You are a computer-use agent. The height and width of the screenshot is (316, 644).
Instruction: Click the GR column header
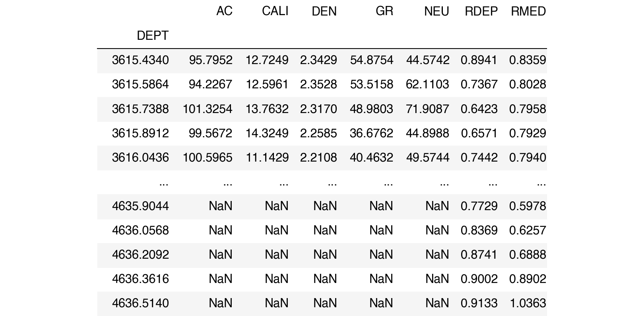tap(384, 11)
